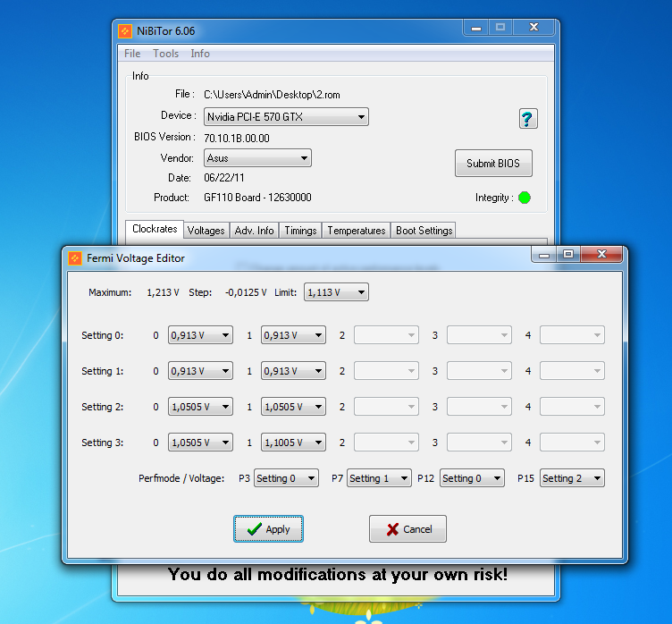Click the NiBiTor title bar icon
Image resolution: width=672 pixels, height=624 pixels.
(x=126, y=31)
